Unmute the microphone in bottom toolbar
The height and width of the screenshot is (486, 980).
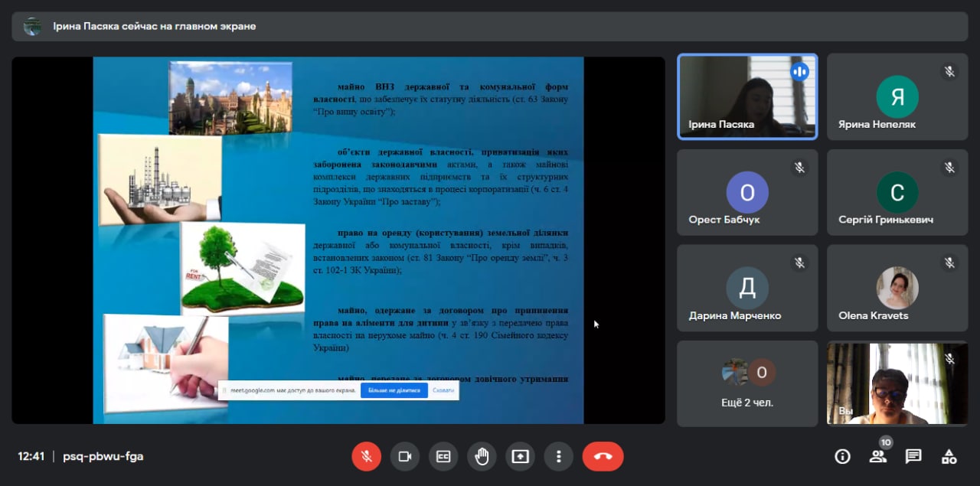tap(366, 456)
